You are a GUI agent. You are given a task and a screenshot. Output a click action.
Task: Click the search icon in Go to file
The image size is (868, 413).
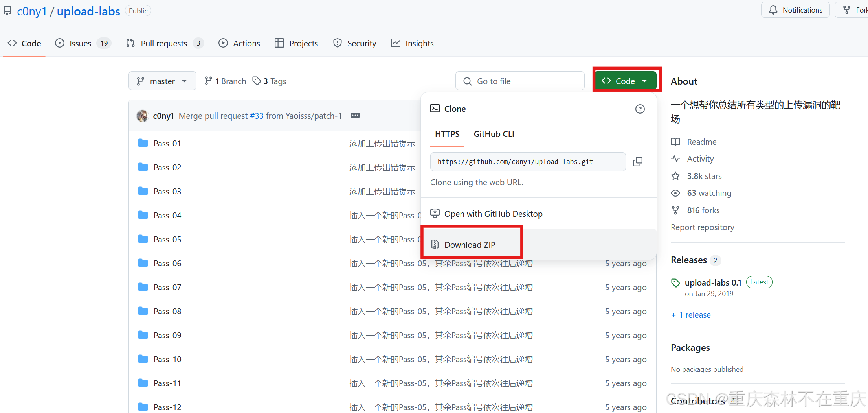tap(467, 81)
